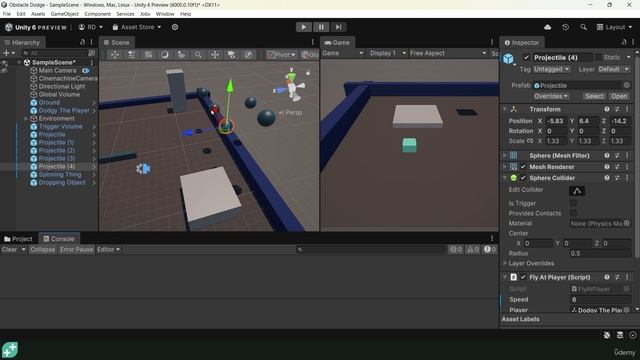This screenshot has width=640, height=360.
Task: Click the Pause button
Action: (x=321, y=27)
